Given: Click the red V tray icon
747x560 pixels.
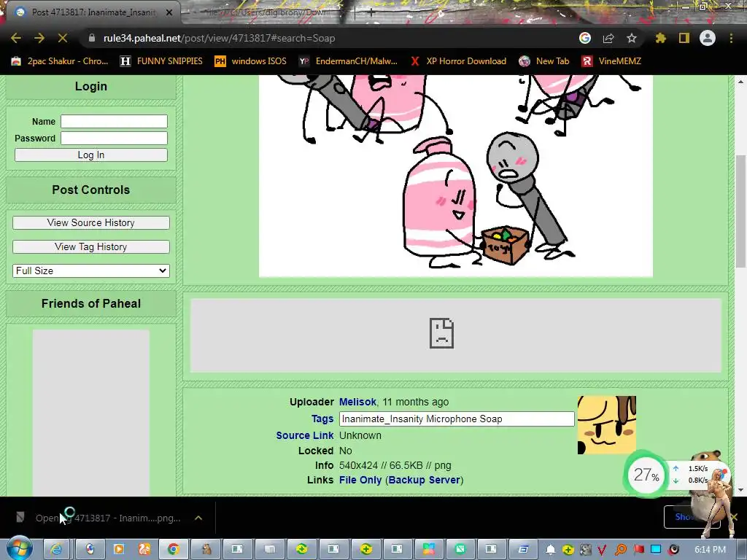Looking at the screenshot, I should 602,550.
